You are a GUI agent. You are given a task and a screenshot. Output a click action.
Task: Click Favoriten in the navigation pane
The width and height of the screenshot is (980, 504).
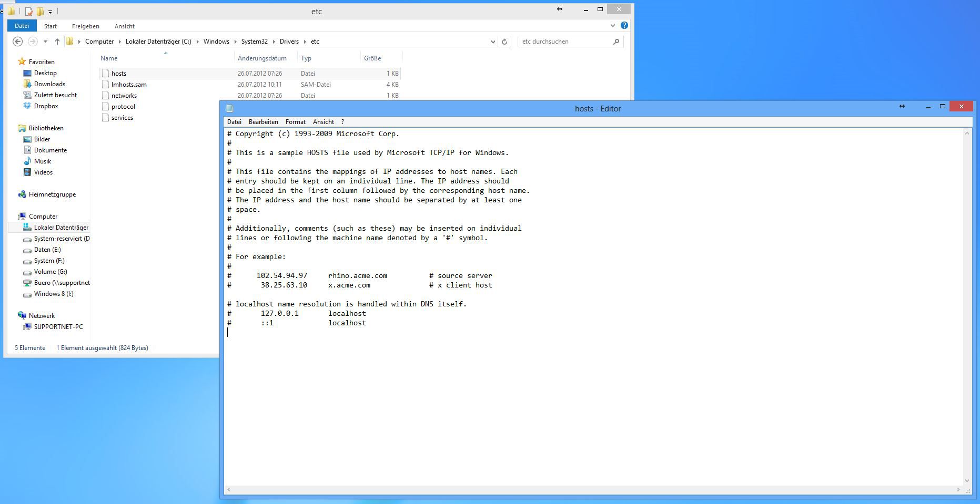[42, 62]
